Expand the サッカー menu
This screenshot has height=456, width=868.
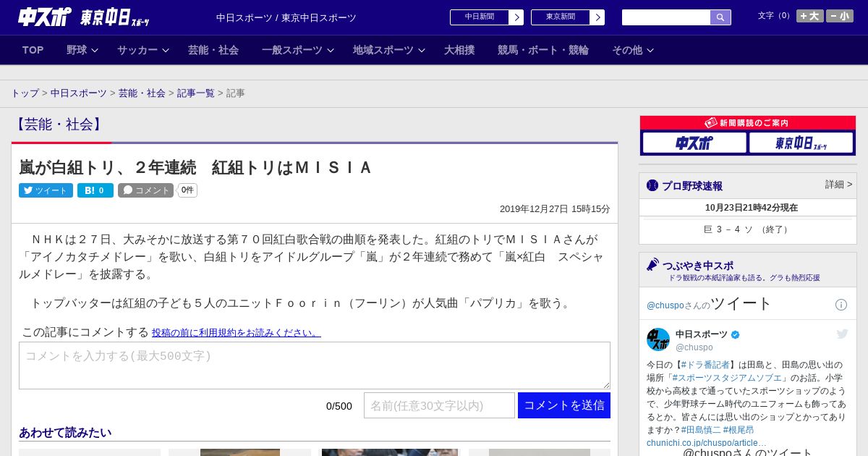pos(143,50)
